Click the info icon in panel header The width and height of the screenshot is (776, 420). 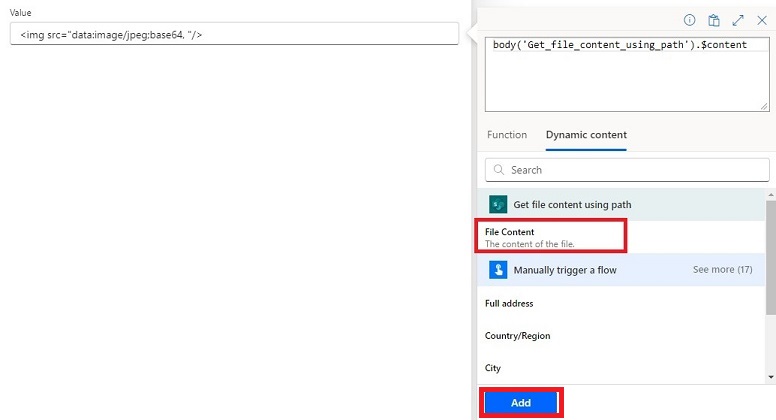pos(689,20)
